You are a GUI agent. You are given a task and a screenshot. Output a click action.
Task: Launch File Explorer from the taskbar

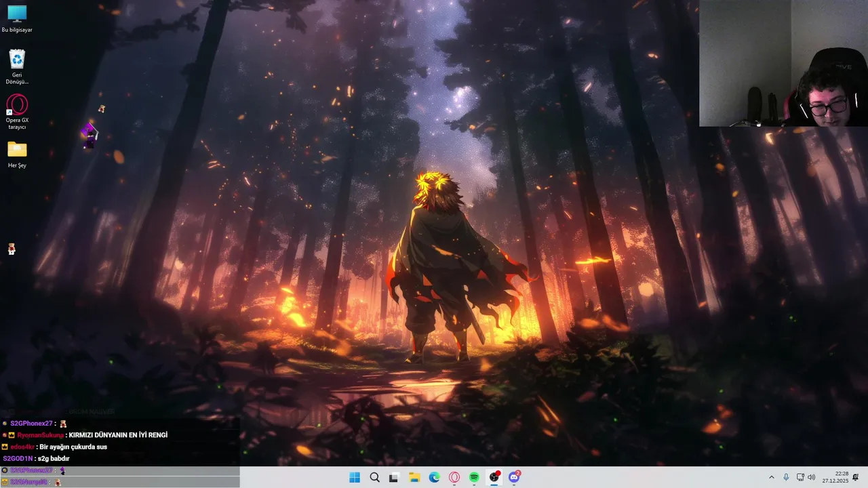pos(414,477)
